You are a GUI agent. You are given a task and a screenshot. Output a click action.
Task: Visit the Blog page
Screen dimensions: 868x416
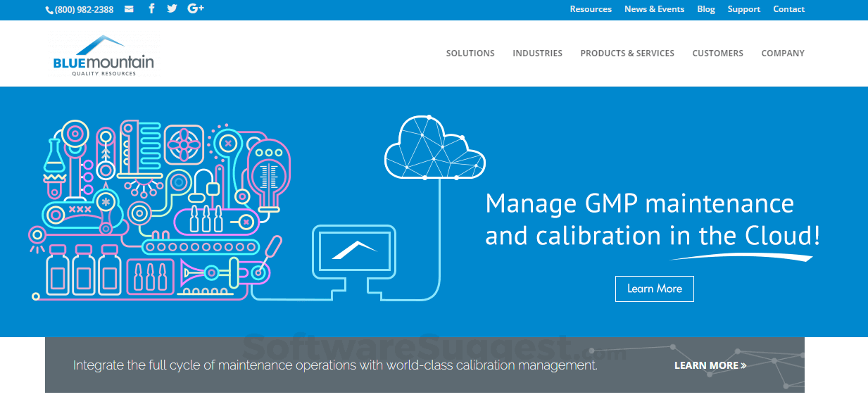pyautogui.click(x=706, y=9)
